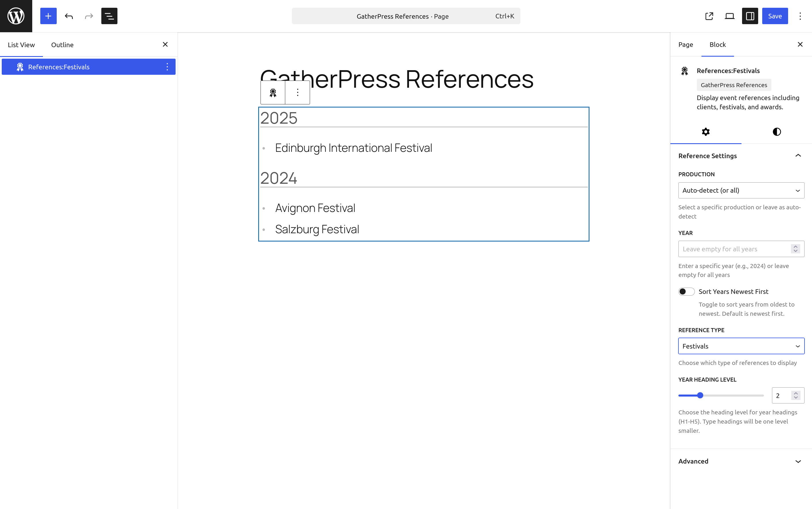Select References:Festivals block in list view
This screenshot has width=812, height=509.
88,67
